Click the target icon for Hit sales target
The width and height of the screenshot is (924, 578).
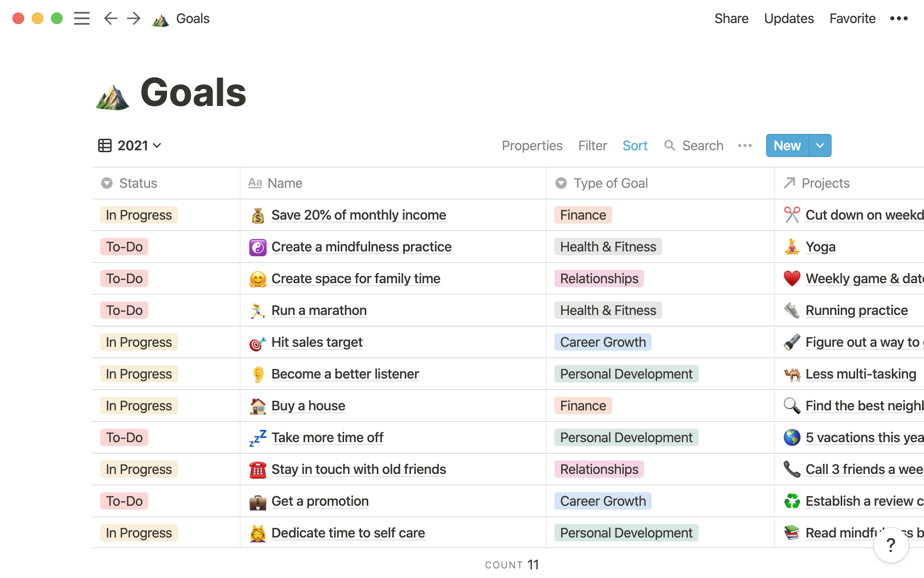click(256, 342)
